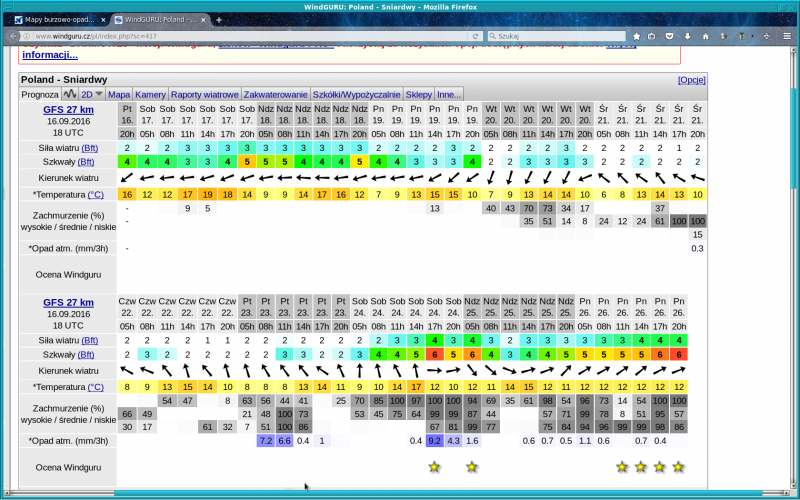Click the windguru.cz URL address bar
800x500 pixels.
coord(250,35)
